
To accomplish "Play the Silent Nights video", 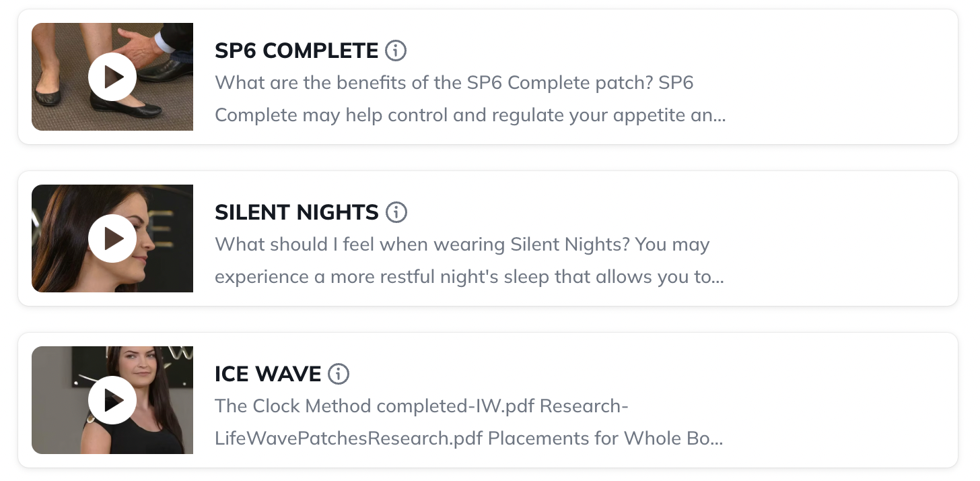I will point(112,238).
